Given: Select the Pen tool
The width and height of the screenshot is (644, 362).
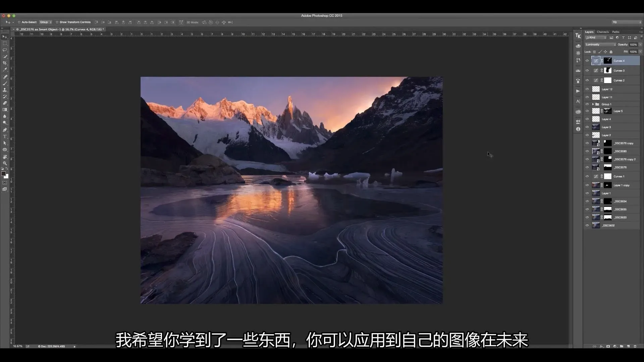Looking at the screenshot, I should [5, 130].
